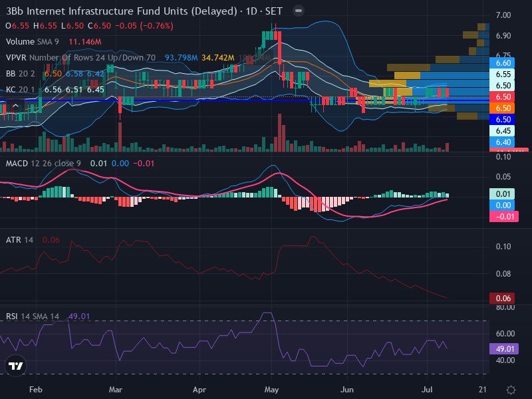The width and height of the screenshot is (532, 399).
Task: Click the change value -0.05 (-0.76%)
Action: (x=144, y=26)
